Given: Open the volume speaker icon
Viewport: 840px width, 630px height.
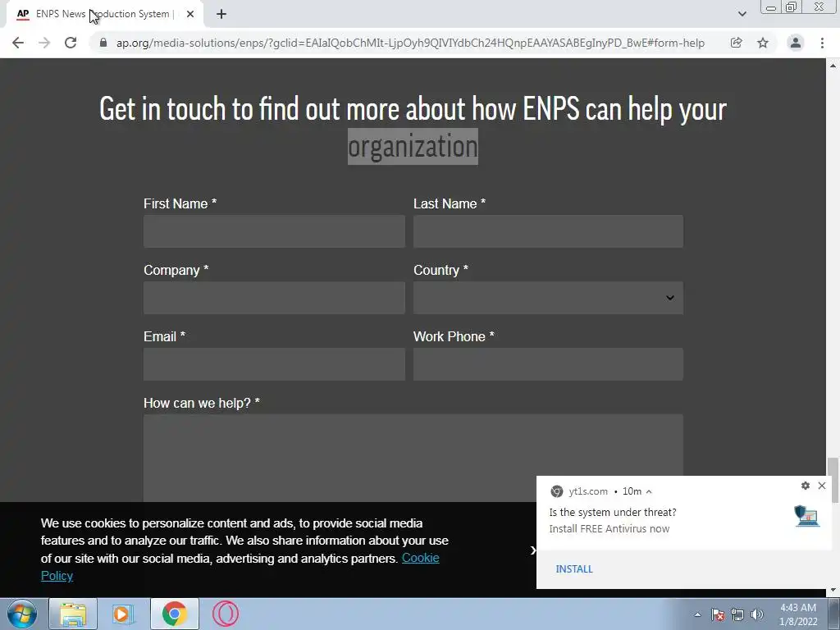Looking at the screenshot, I should click(x=757, y=614).
